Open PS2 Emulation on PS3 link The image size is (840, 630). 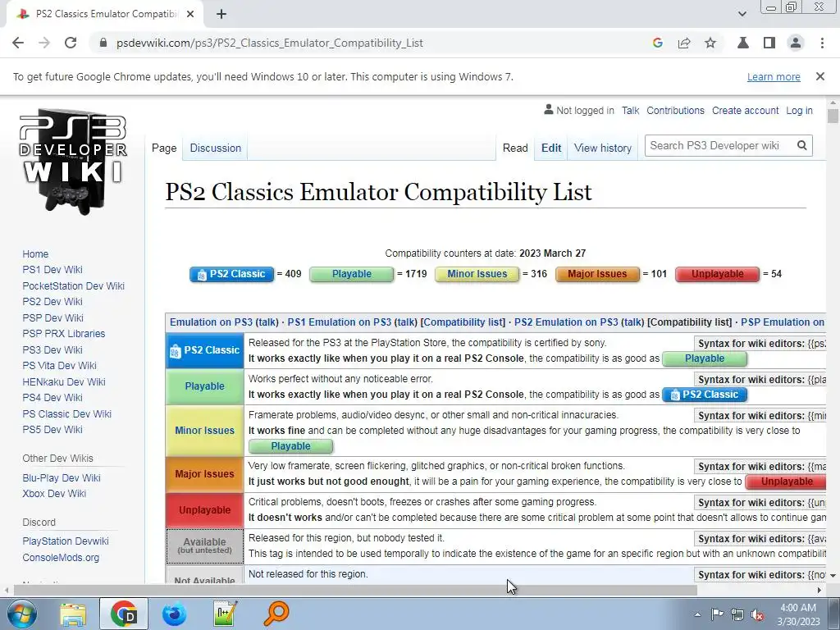coord(566,322)
